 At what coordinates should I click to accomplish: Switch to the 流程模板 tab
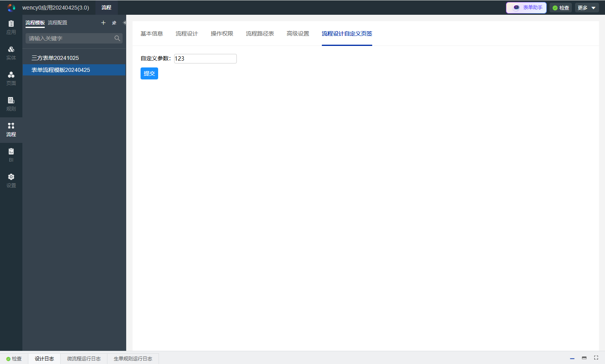[x=35, y=23]
